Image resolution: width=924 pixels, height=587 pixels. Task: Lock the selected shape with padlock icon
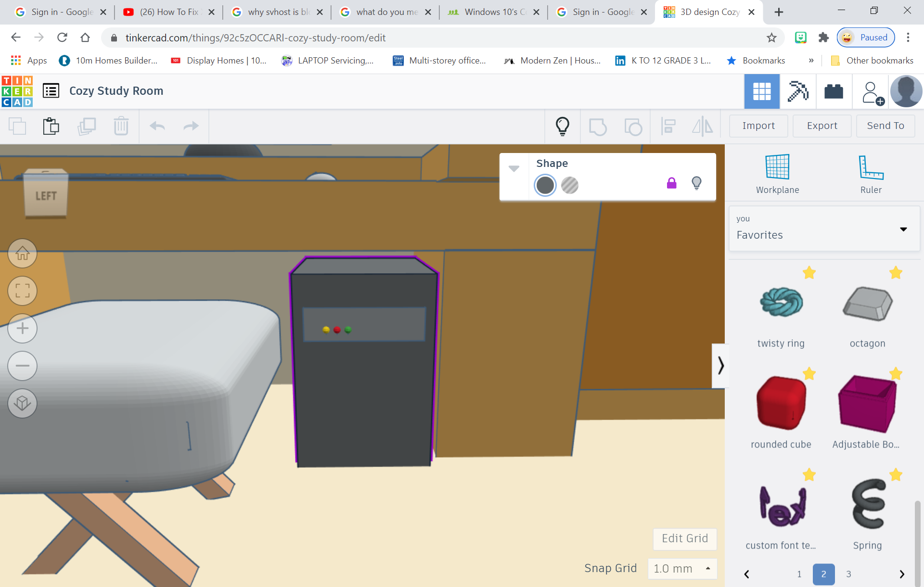pyautogui.click(x=672, y=183)
